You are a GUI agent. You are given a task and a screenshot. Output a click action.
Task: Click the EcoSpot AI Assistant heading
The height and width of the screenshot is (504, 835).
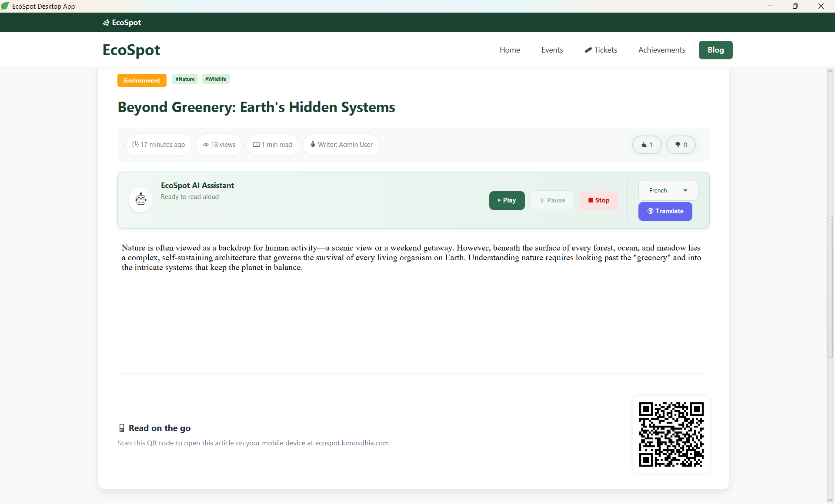click(x=197, y=186)
